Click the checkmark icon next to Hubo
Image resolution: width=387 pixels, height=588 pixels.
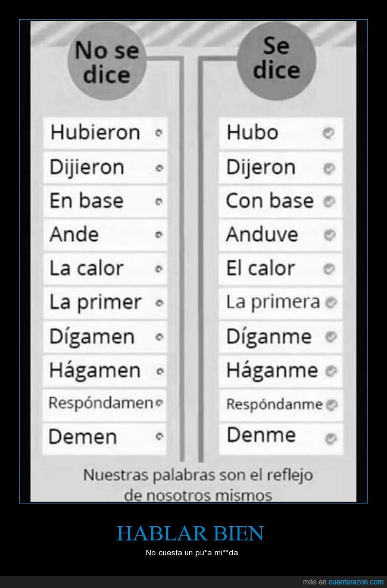[329, 133]
